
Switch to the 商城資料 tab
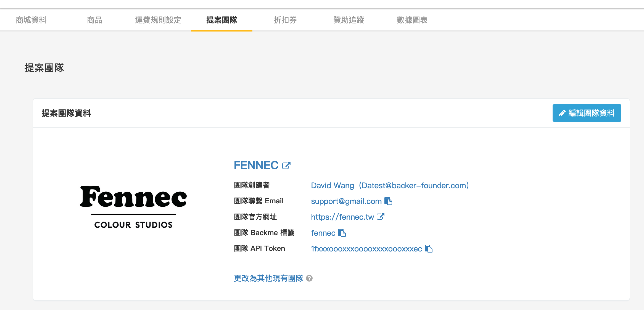tap(31, 20)
